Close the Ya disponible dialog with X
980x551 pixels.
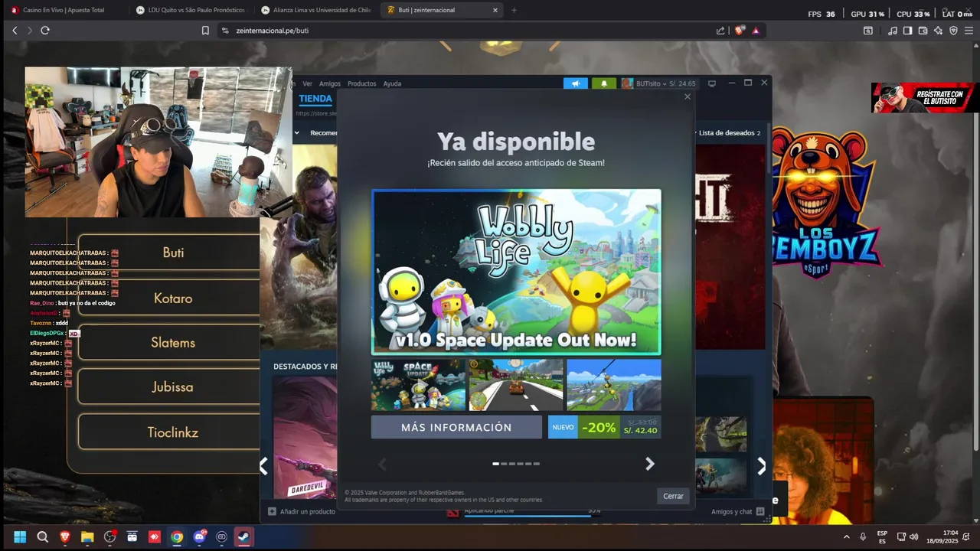click(x=688, y=96)
